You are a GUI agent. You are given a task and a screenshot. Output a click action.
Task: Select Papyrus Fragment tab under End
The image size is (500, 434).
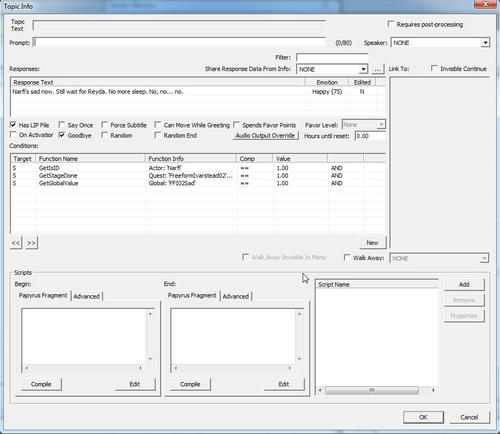[192, 295]
